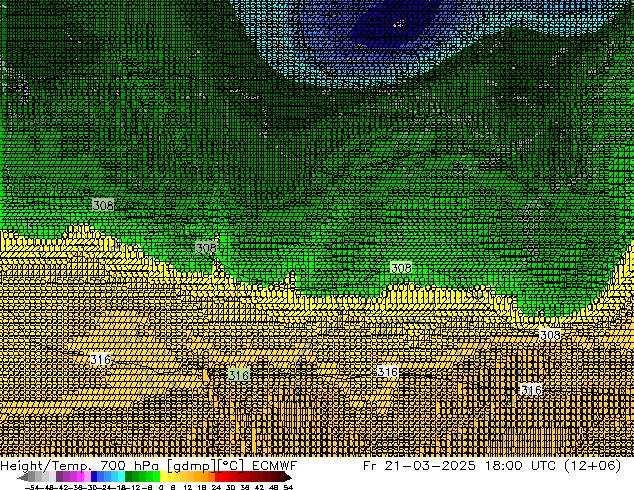Click the '[°C]' unit label
This screenshot has width=634, height=490.
230,466
